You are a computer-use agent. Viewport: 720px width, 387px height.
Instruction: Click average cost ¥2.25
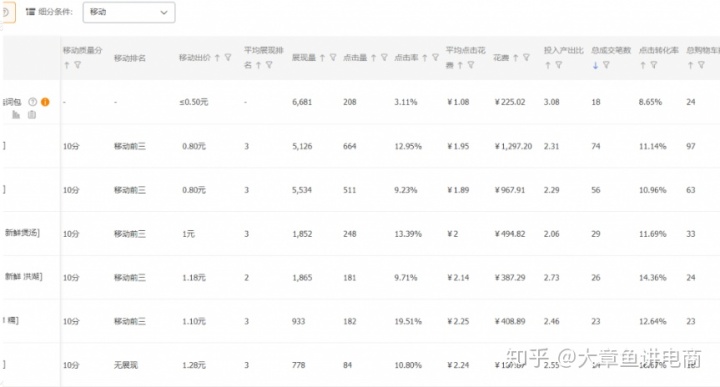(458, 321)
